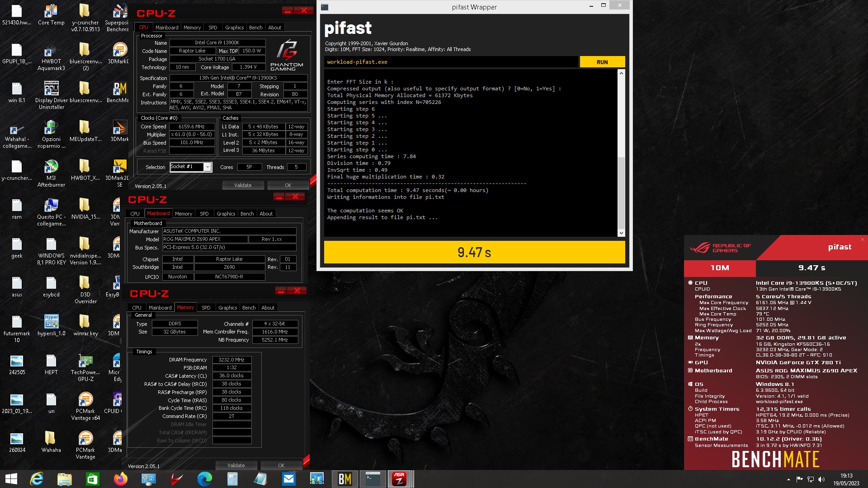
Task: Click OK in top CPU-Z window
Action: point(288,185)
